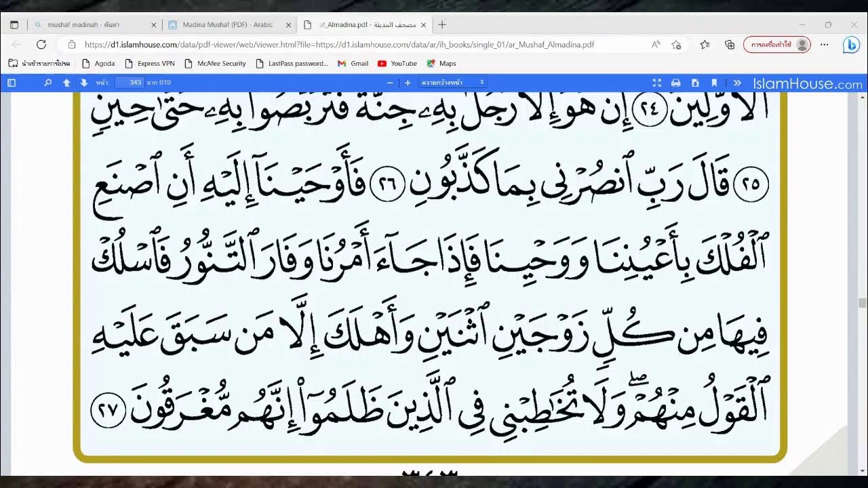
Task: Click verse marker 25 in the text
Action: (751, 186)
